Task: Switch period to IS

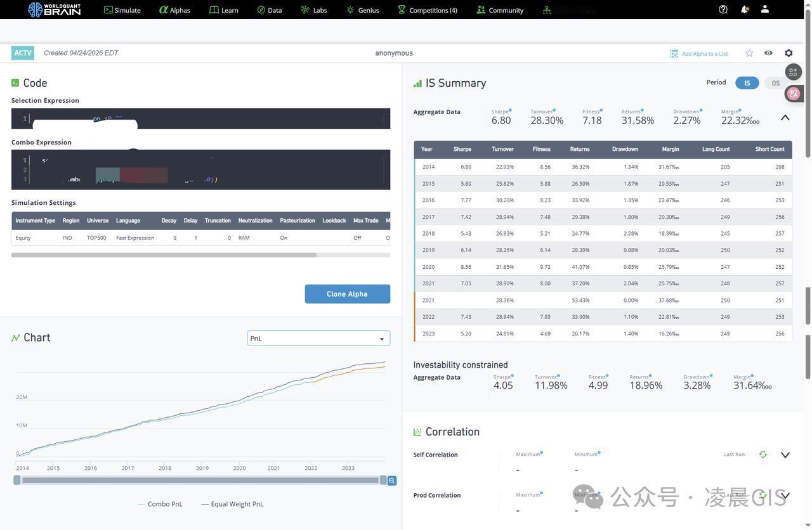Action: (747, 83)
